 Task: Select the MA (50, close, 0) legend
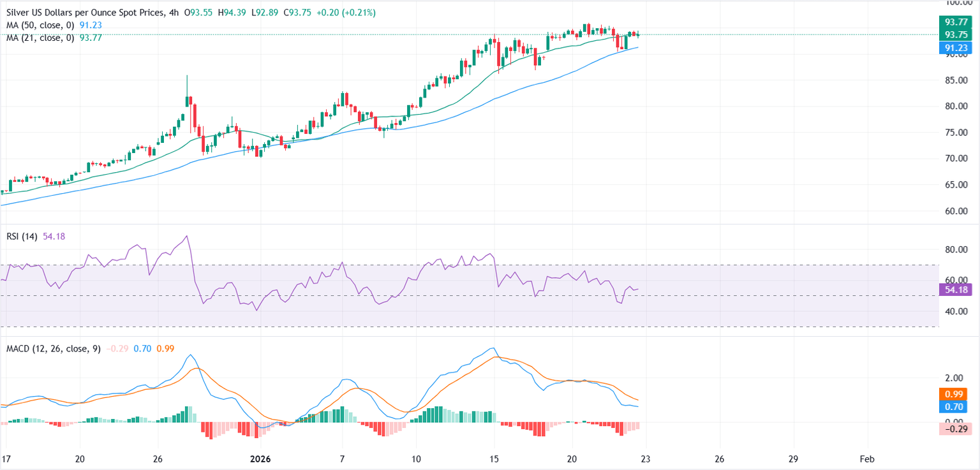pos(38,26)
